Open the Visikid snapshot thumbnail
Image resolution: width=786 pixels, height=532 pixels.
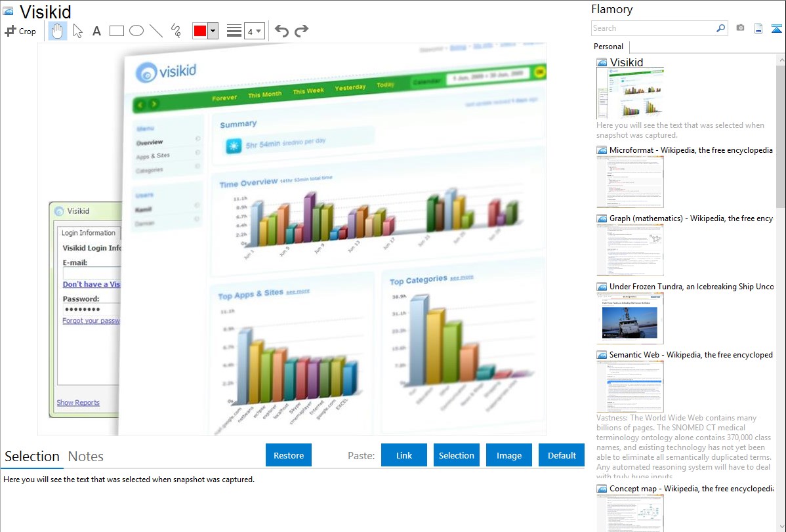[630, 93]
